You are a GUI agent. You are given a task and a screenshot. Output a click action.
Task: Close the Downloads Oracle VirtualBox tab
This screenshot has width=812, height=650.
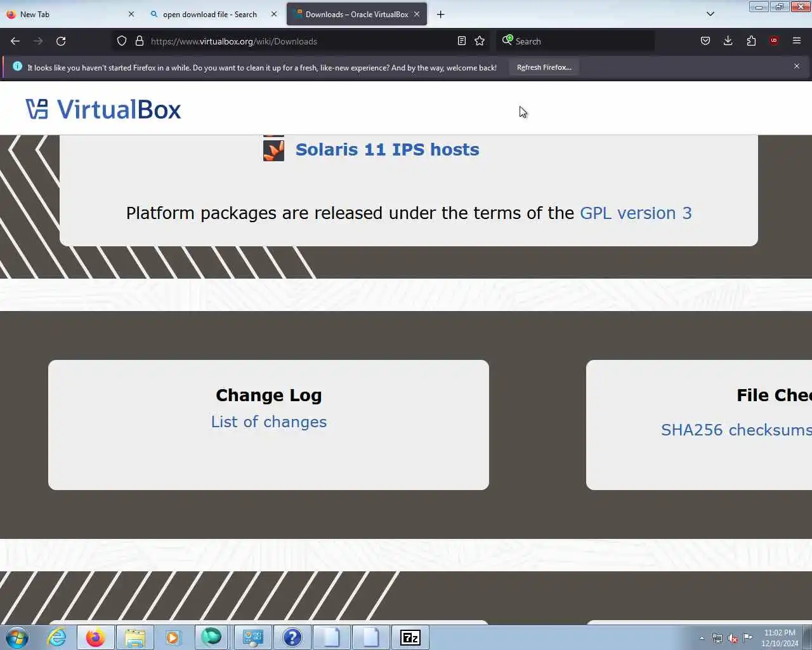click(417, 14)
